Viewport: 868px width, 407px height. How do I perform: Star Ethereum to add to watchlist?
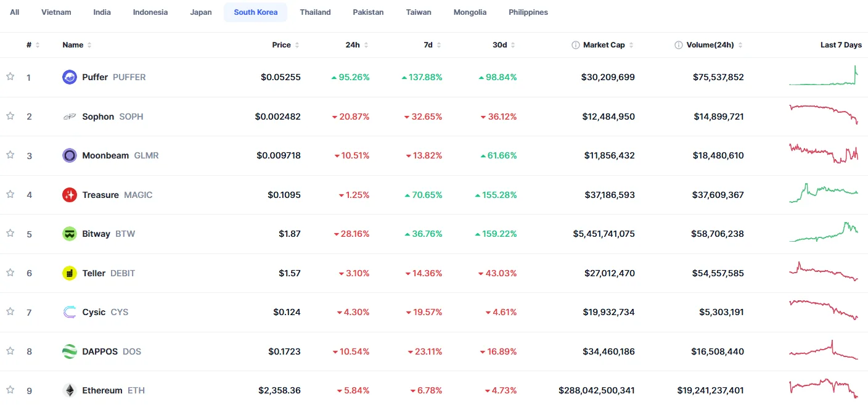[x=10, y=390]
